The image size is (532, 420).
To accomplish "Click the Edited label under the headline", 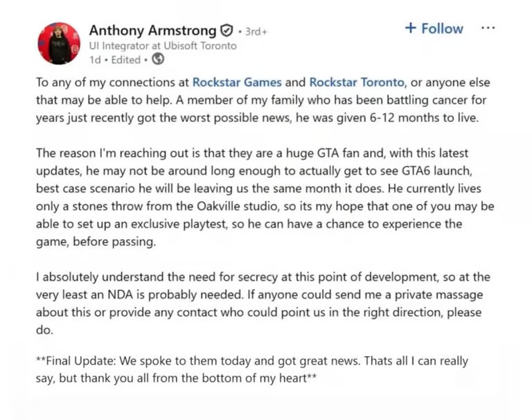I will [125, 60].
